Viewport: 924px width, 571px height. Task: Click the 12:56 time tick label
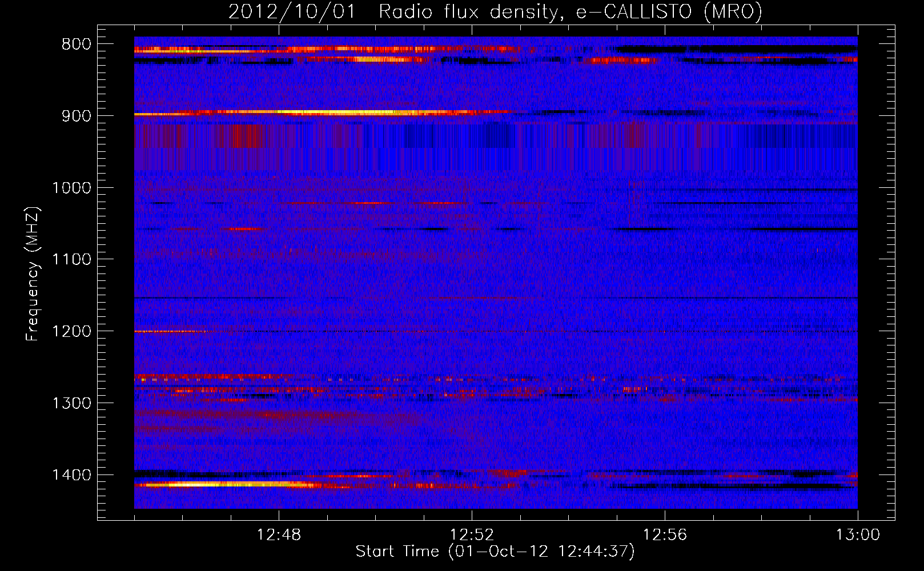[x=665, y=535]
